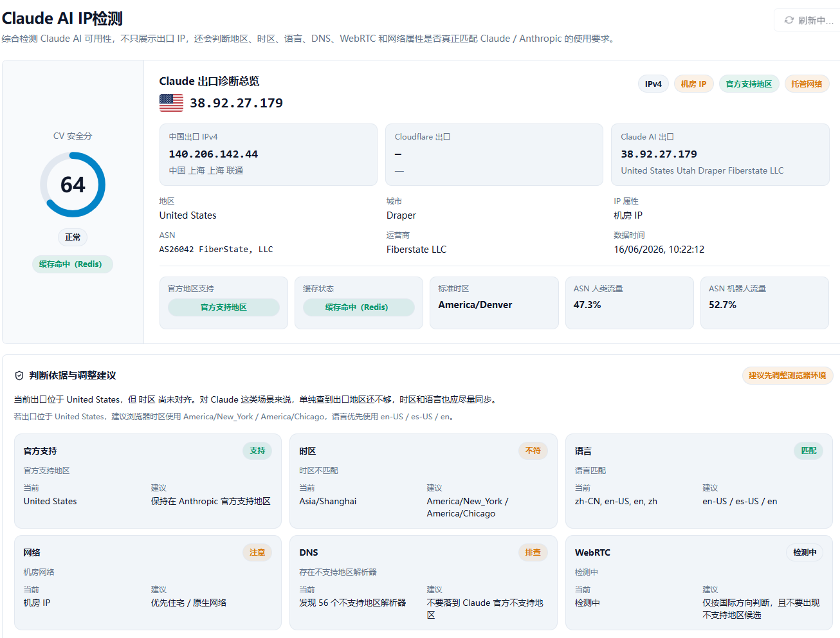Select the Claude AI 出口 card

pyautogui.click(x=720, y=155)
